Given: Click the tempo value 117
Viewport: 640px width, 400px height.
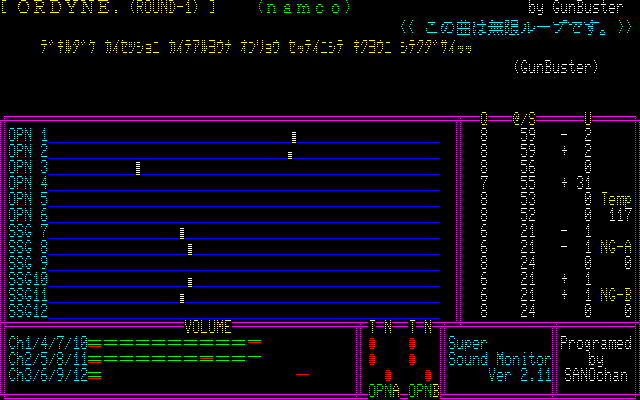Looking at the screenshot, I should (620, 215).
